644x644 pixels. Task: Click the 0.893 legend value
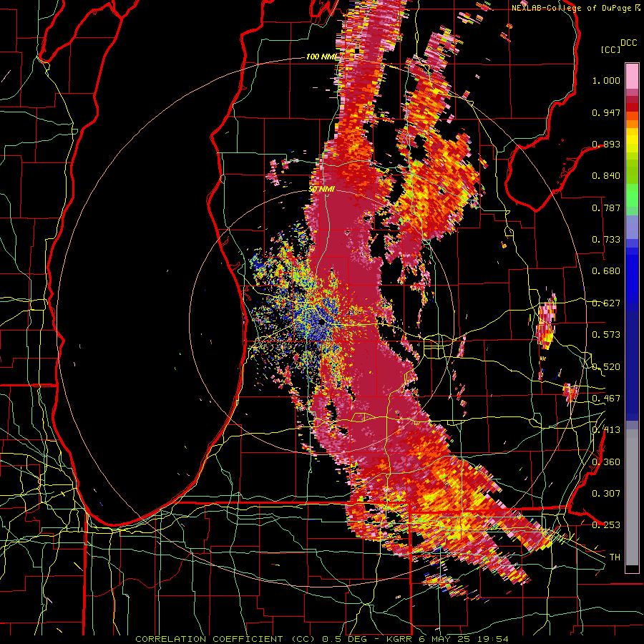click(606, 144)
